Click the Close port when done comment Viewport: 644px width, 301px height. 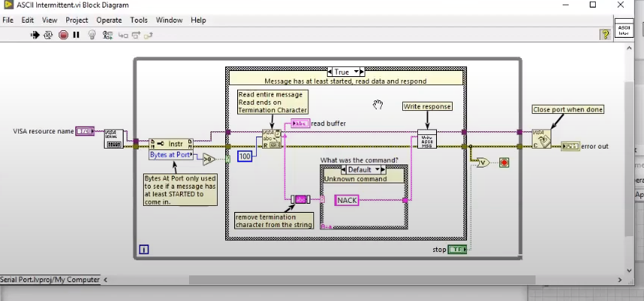[568, 109]
